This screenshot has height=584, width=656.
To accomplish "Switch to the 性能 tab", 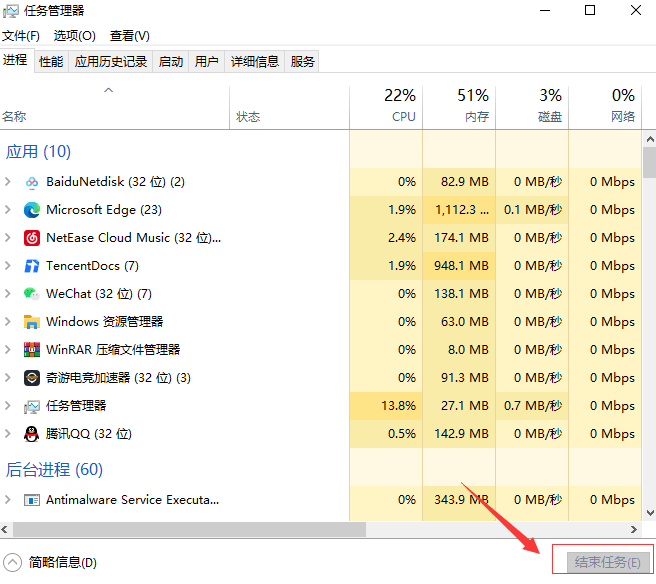I will (51, 62).
